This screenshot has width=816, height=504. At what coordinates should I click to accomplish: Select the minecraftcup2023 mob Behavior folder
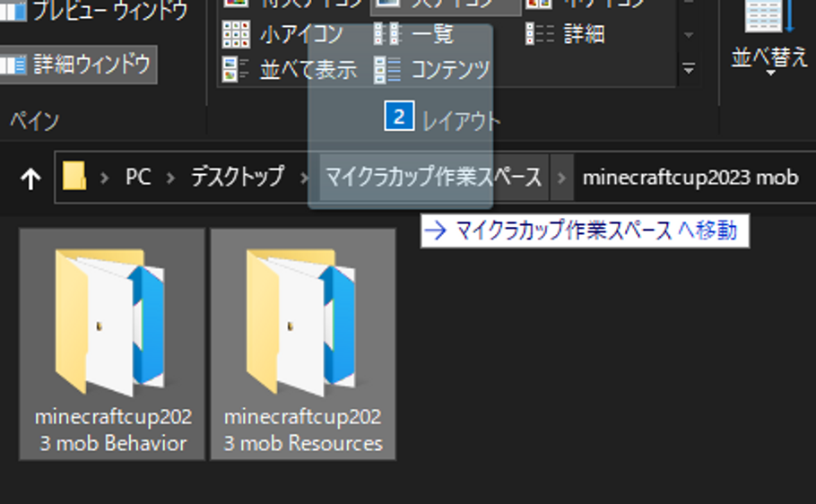pos(112,344)
